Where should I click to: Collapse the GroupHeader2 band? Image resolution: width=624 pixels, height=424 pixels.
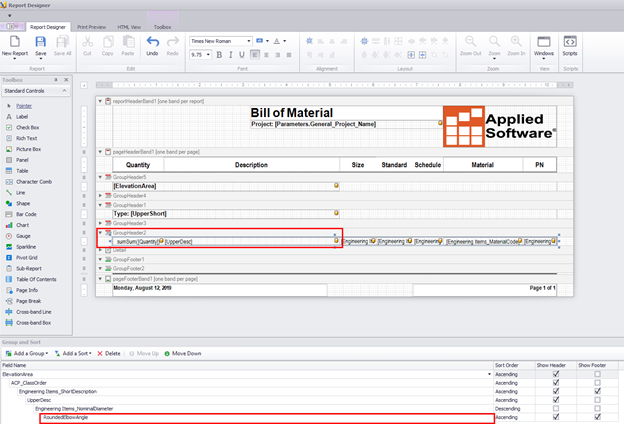99,231
